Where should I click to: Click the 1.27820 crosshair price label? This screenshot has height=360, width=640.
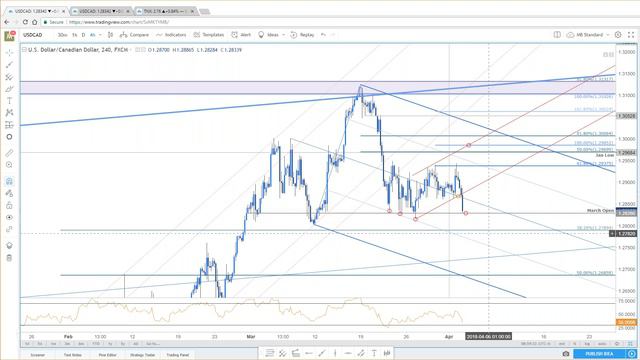[x=627, y=234]
